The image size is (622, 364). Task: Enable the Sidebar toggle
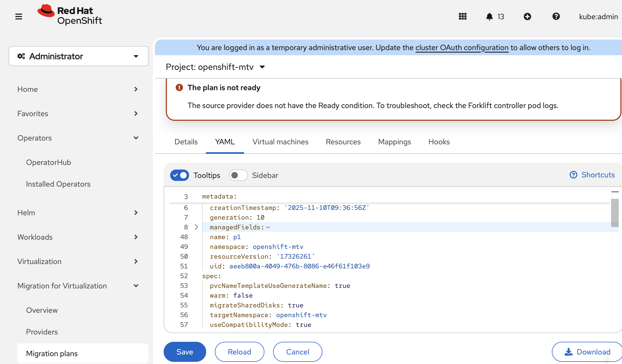tap(238, 175)
